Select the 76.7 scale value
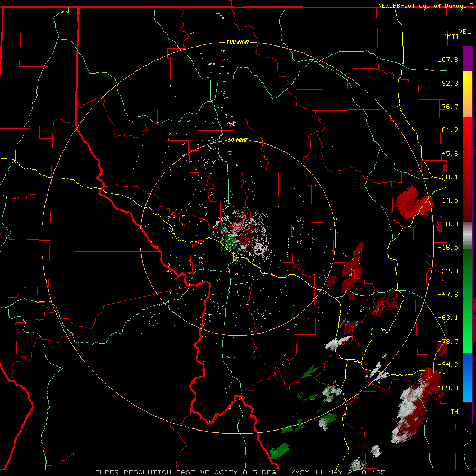 click(x=450, y=106)
